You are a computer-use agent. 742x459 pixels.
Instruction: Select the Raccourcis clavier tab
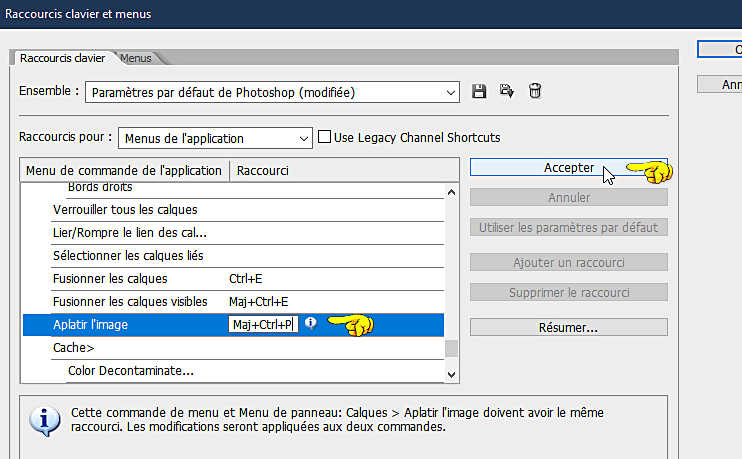click(62, 58)
